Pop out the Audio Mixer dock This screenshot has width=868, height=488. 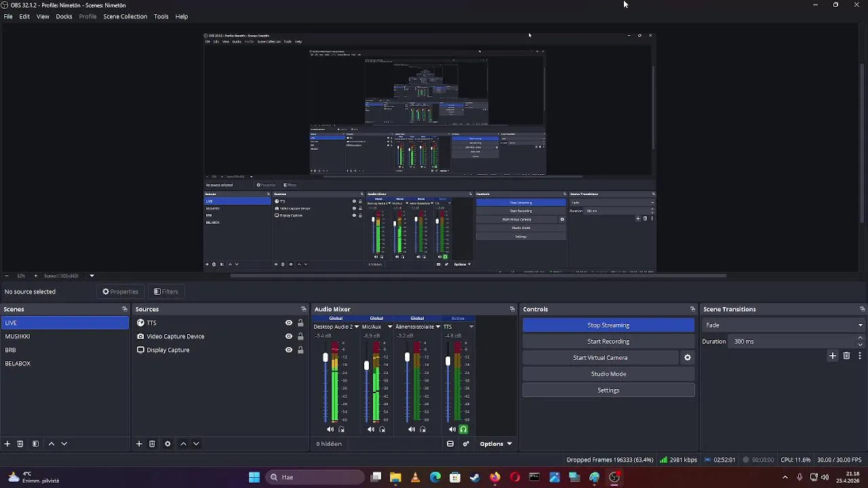coord(512,309)
